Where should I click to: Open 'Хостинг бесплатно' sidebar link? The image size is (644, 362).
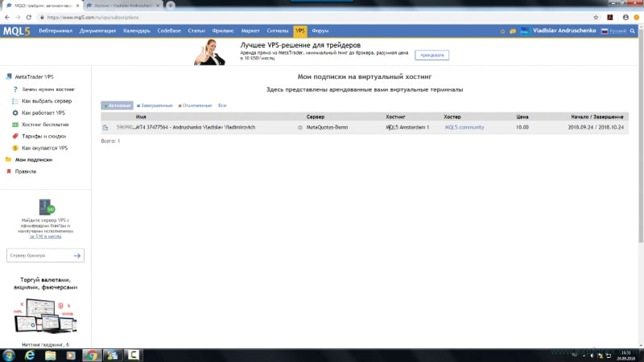(x=45, y=125)
